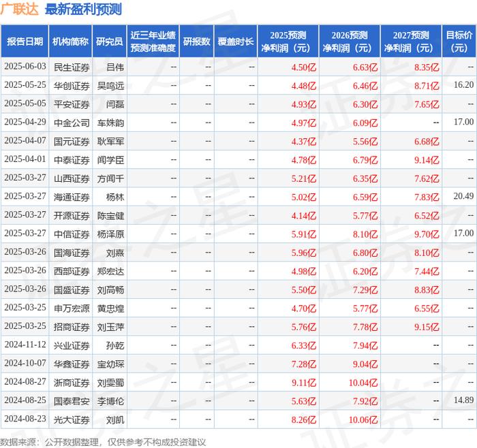
Task: Click the 数据来源 footer note
Action: (x=102, y=442)
